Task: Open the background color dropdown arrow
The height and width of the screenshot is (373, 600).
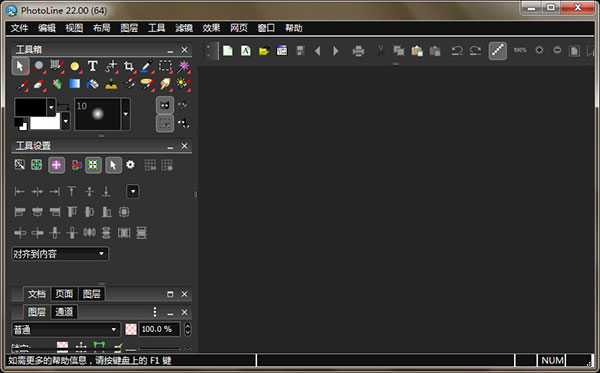Action: coord(65,121)
